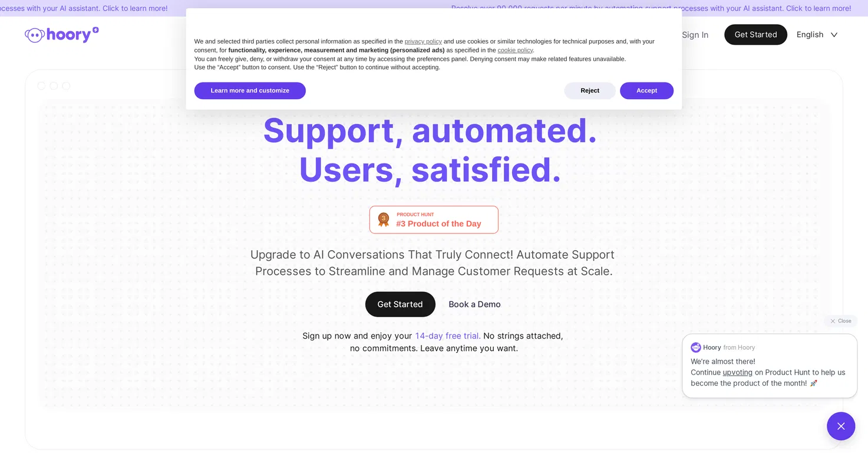
Task: Click the hero Get Started button
Action: click(x=400, y=304)
